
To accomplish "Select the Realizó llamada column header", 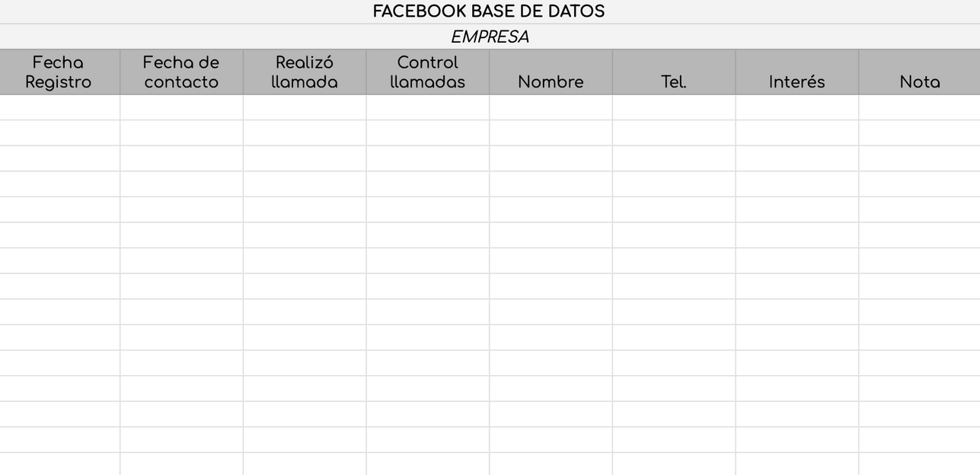I will click(x=305, y=72).
